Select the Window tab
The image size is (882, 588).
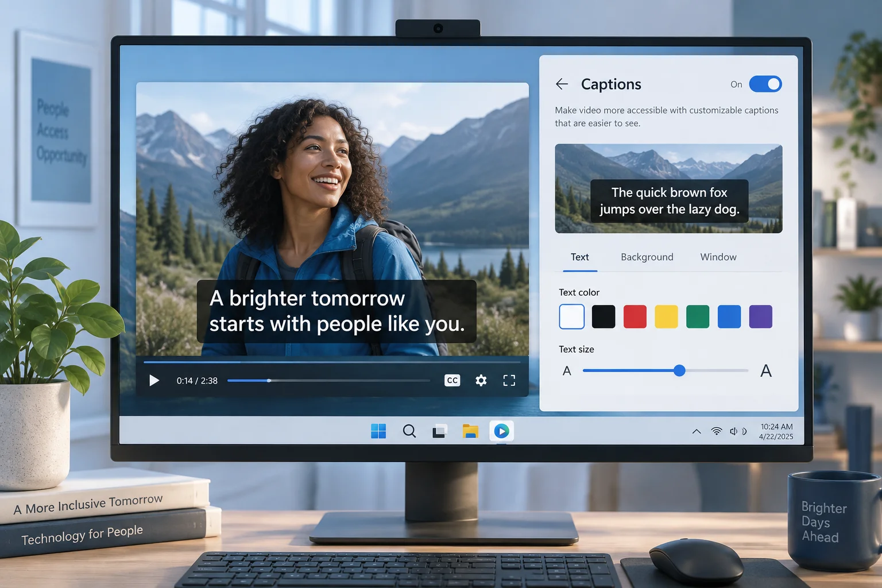[718, 257]
